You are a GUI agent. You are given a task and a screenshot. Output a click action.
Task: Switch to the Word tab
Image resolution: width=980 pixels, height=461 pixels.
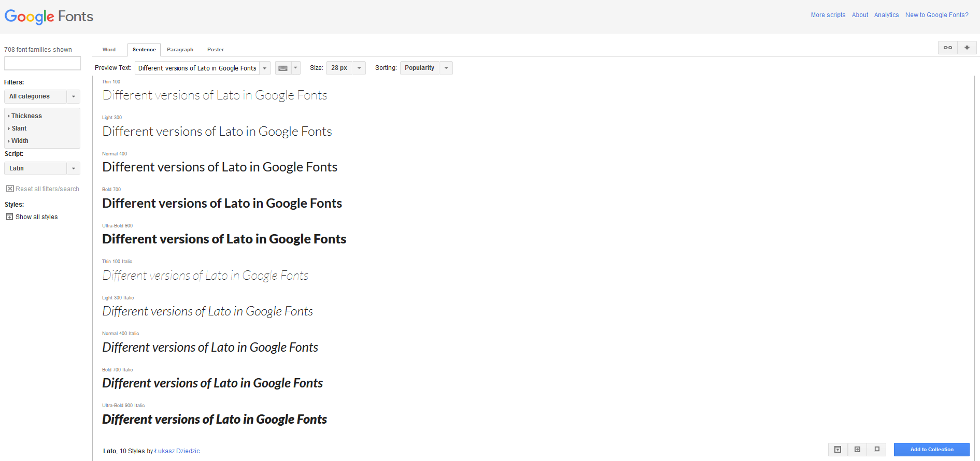click(x=109, y=50)
